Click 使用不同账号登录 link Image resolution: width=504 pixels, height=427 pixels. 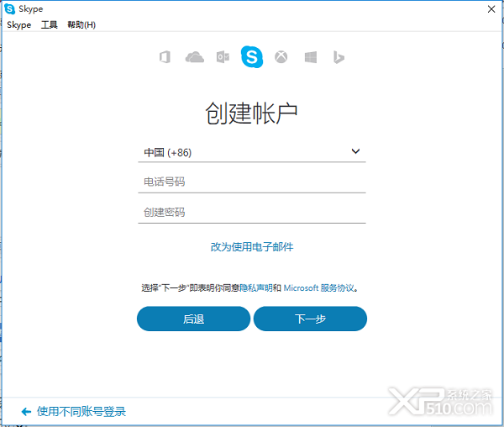pyautogui.click(x=81, y=412)
